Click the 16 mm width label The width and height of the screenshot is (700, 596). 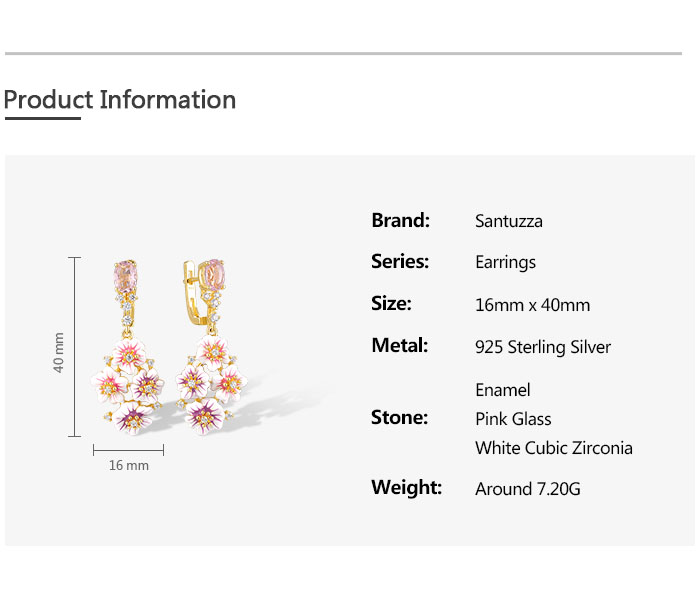129,466
